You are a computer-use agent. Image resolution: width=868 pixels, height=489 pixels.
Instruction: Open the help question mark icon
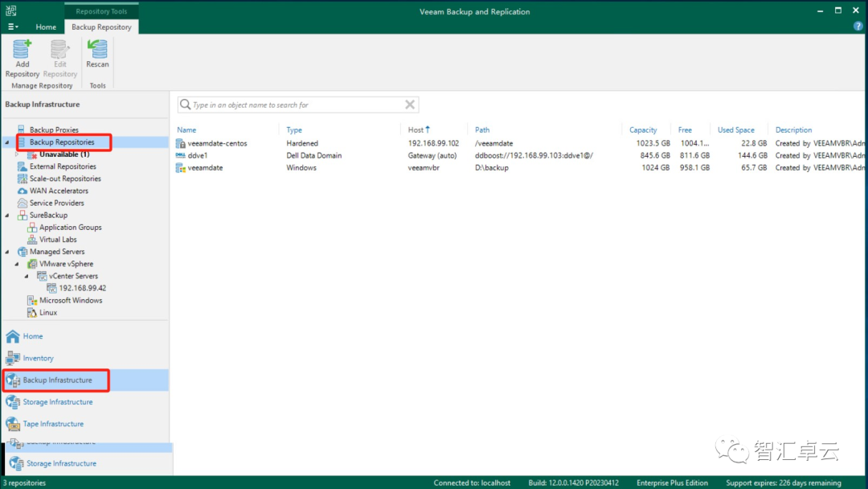coord(858,26)
